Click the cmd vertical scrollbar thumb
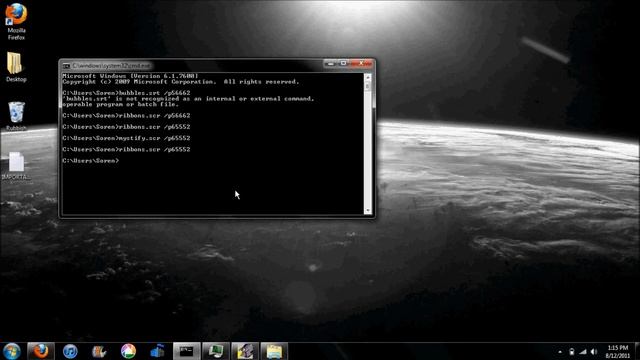This screenshot has width=640, height=360. tap(368, 87)
